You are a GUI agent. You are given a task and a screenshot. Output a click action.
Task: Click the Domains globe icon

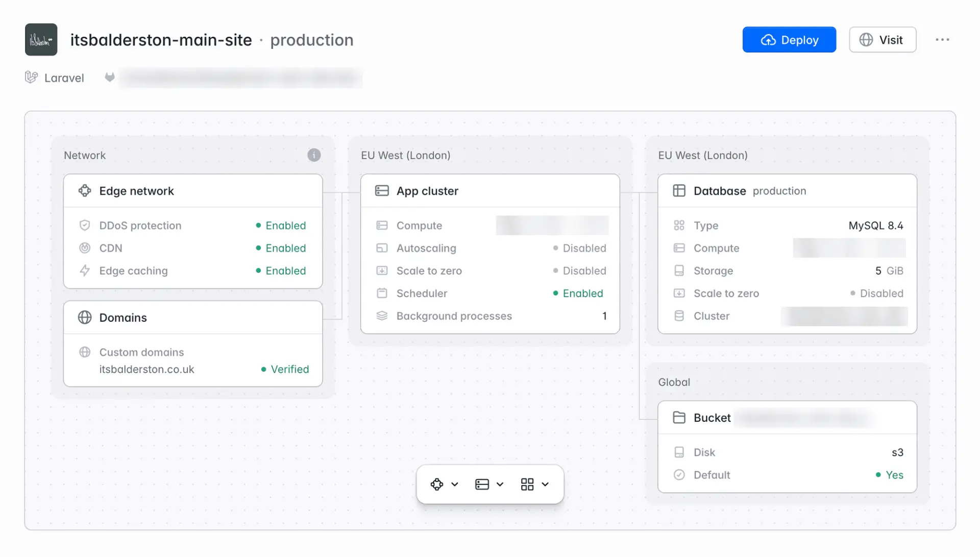tap(85, 317)
